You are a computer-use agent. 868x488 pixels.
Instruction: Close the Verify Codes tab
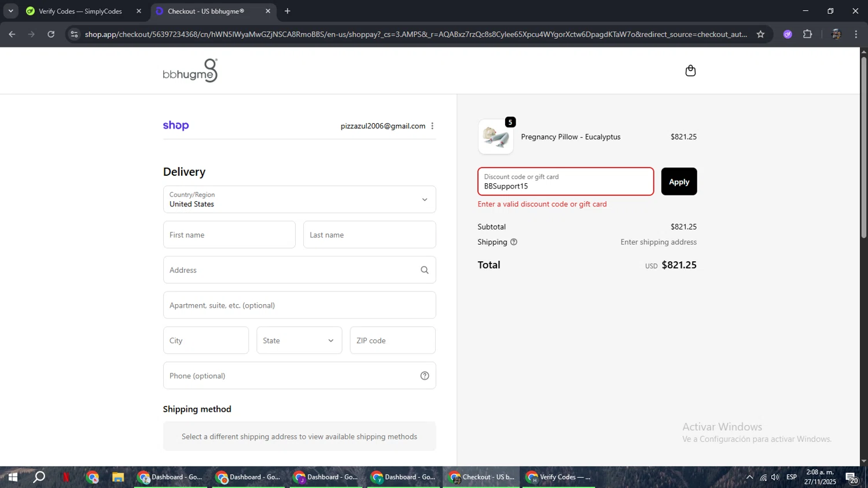point(139,11)
